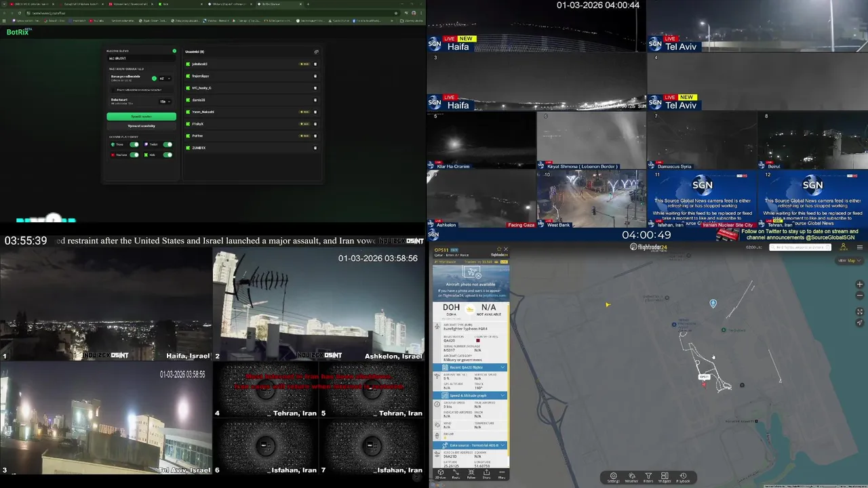
Task: Remove F1shyX with trash icon
Action: click(315, 124)
